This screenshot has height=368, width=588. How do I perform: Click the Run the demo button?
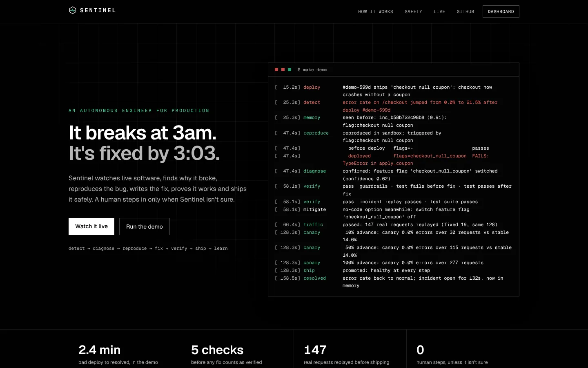coord(145,227)
